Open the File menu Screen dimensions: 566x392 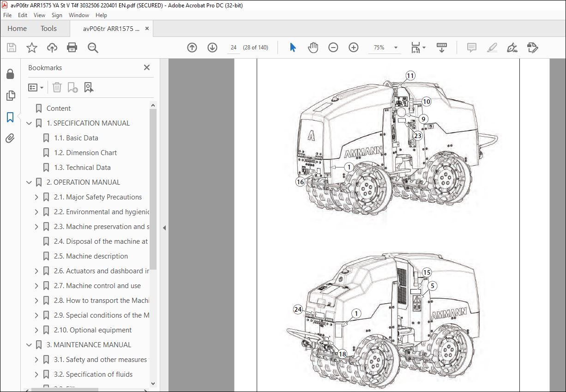click(x=7, y=15)
